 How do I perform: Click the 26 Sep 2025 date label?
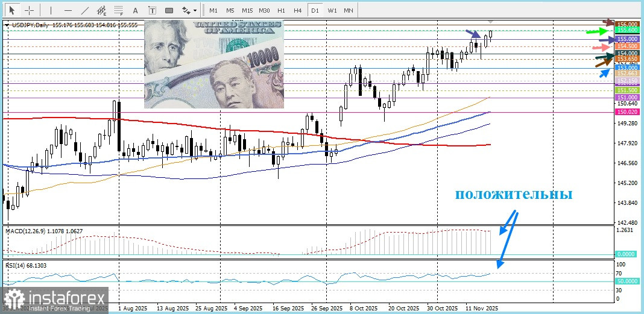click(x=326, y=308)
